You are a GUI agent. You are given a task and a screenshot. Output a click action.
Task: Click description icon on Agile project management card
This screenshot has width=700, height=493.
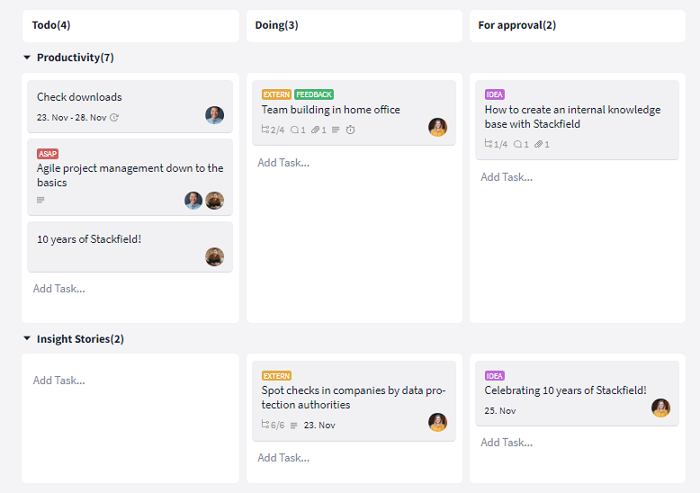coord(41,200)
